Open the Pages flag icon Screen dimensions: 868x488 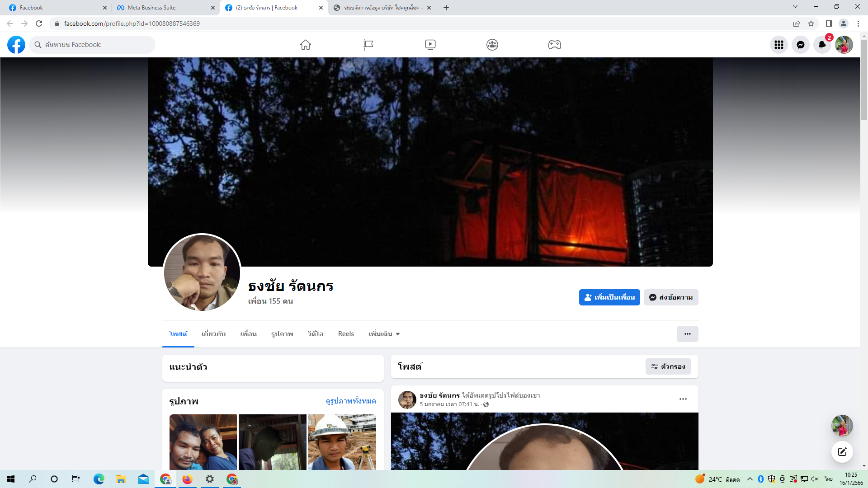[368, 45]
